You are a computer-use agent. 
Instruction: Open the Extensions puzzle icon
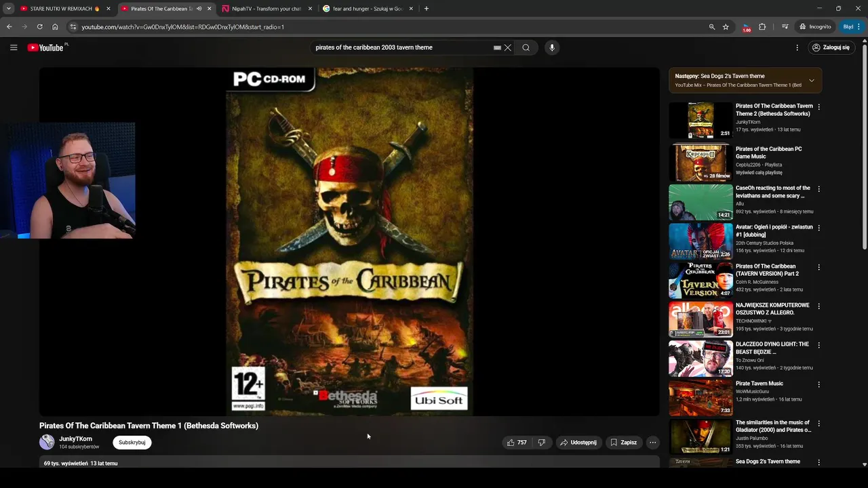[x=762, y=26]
